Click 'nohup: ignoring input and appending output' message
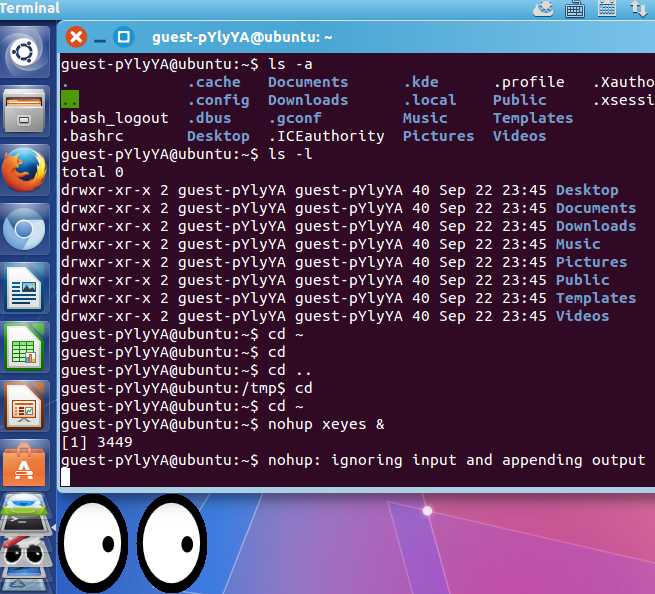 (x=457, y=460)
